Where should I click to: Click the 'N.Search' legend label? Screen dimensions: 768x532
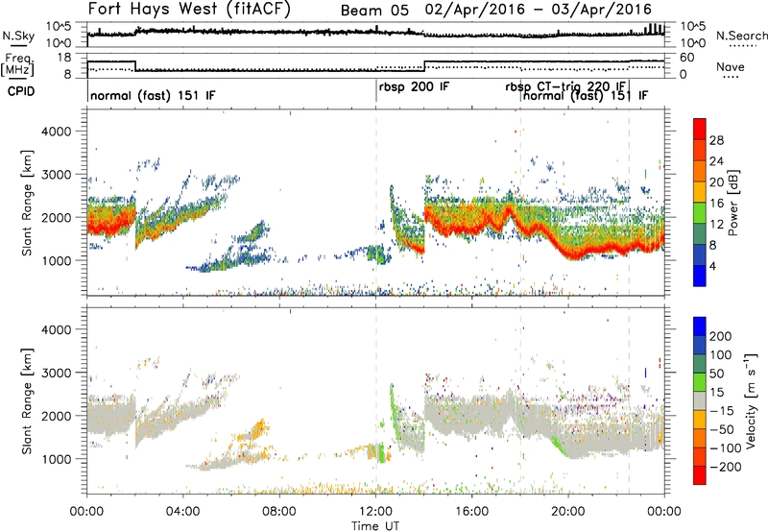pos(741,36)
